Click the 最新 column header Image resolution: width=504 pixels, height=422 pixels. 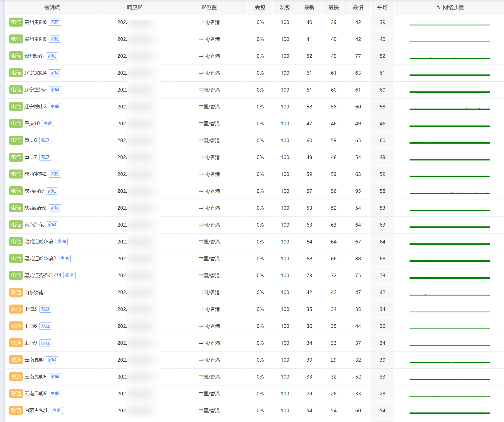point(309,7)
